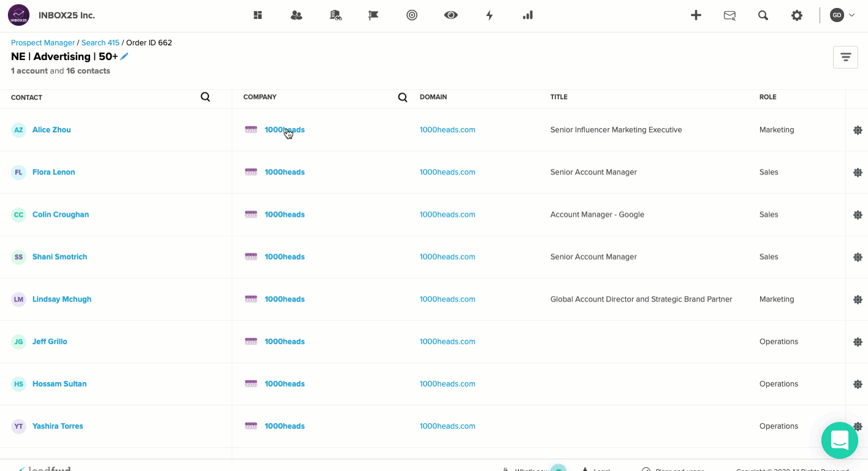
Task: Go to Prospect Manager breadcrumb
Action: (43, 43)
